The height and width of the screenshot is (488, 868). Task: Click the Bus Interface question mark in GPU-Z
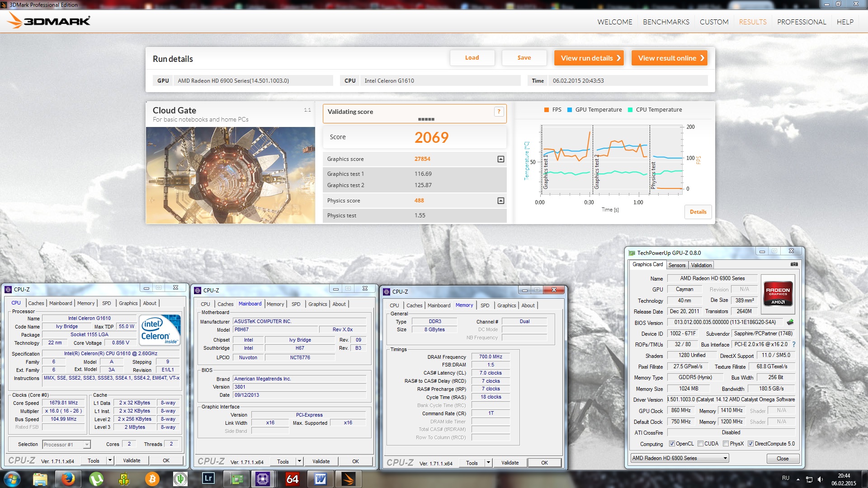(794, 344)
